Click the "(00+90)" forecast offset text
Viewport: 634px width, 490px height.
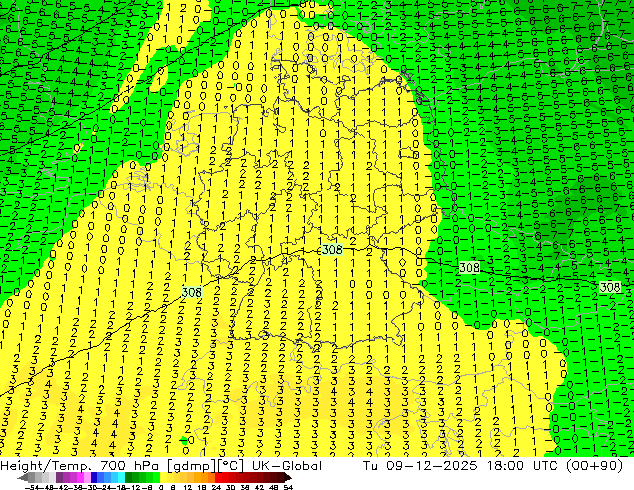point(594,466)
